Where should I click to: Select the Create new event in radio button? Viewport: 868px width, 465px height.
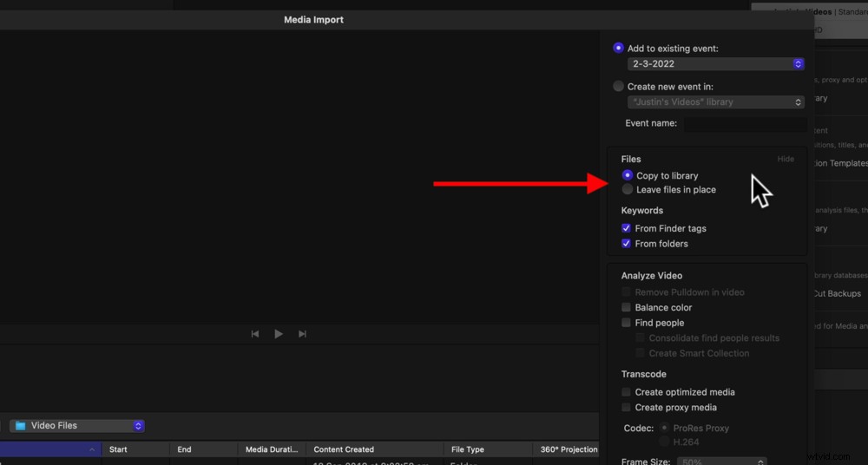click(618, 87)
